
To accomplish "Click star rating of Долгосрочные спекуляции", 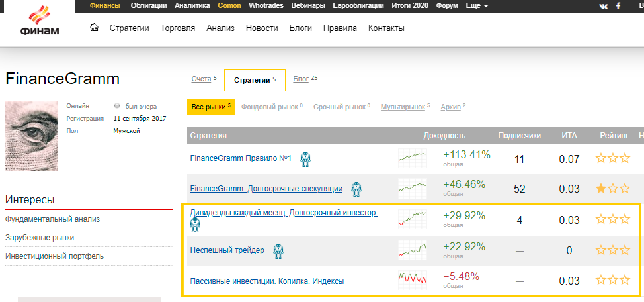I will 613,189.
